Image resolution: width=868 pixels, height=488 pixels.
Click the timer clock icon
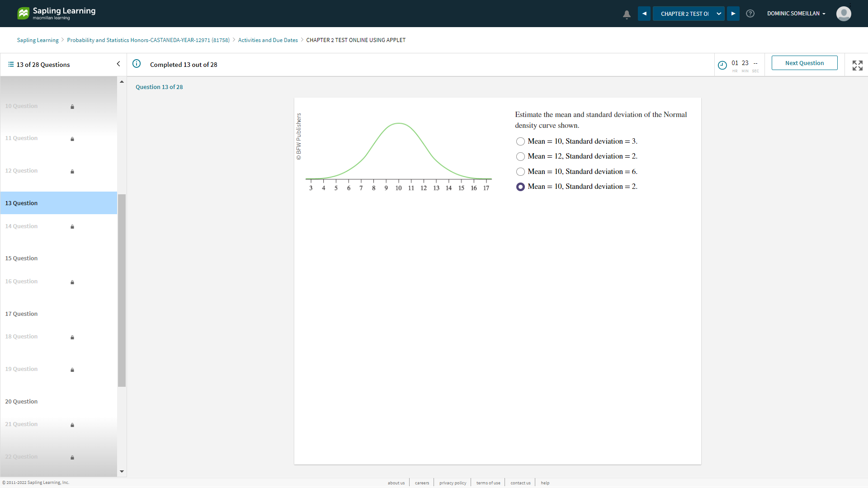[x=722, y=65]
